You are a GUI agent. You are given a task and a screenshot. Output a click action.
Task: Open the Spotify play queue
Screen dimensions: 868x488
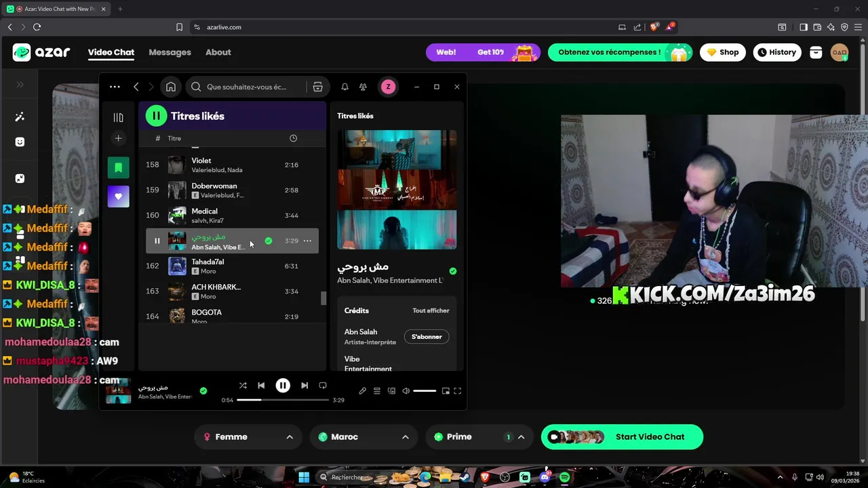pyautogui.click(x=377, y=391)
